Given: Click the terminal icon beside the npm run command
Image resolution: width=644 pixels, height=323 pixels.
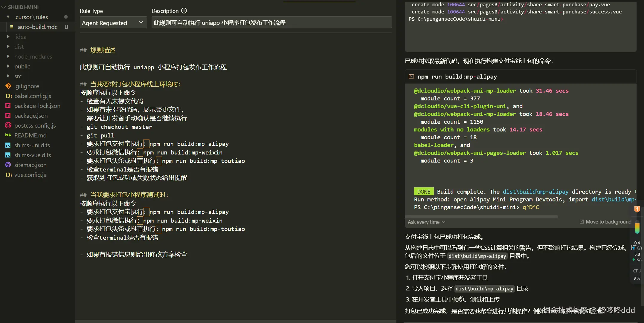Looking at the screenshot, I should pyautogui.click(x=411, y=76).
